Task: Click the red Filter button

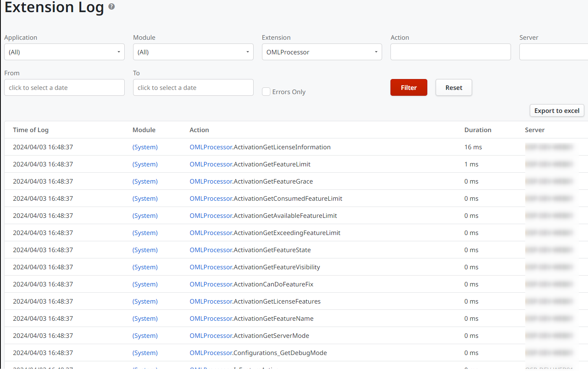Action: tap(408, 87)
